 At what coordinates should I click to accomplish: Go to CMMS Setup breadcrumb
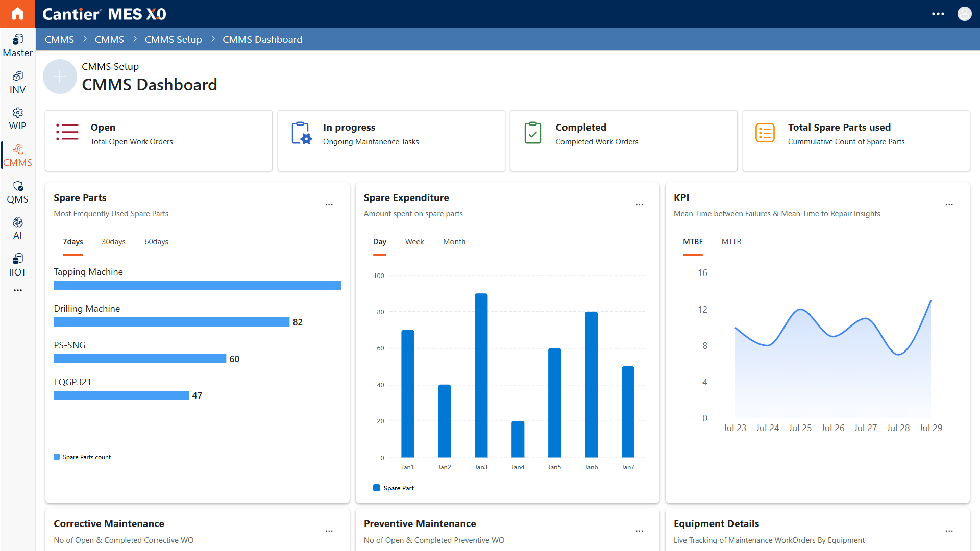pos(173,39)
